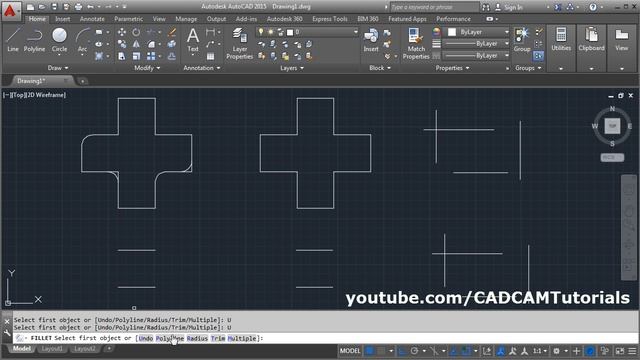Expand the Modify panel
The height and width of the screenshot is (360, 640).
click(x=147, y=68)
